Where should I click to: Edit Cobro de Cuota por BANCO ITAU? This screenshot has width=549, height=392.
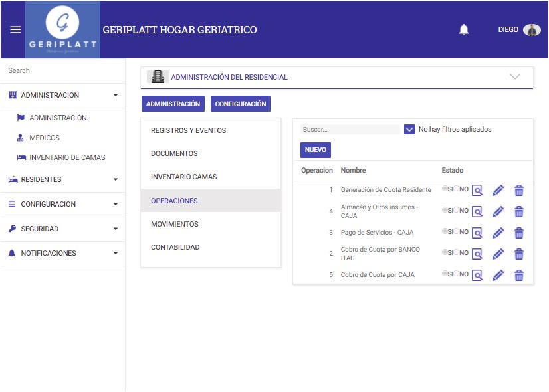pos(498,254)
